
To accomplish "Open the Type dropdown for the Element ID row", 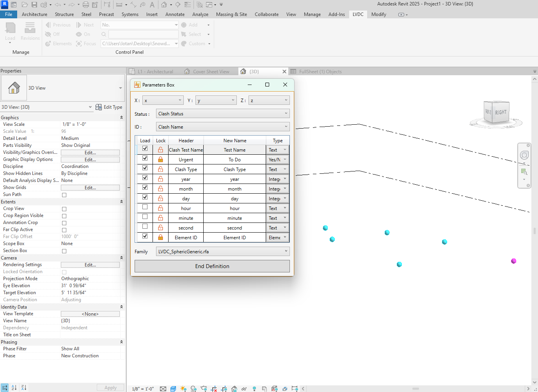I will point(277,237).
